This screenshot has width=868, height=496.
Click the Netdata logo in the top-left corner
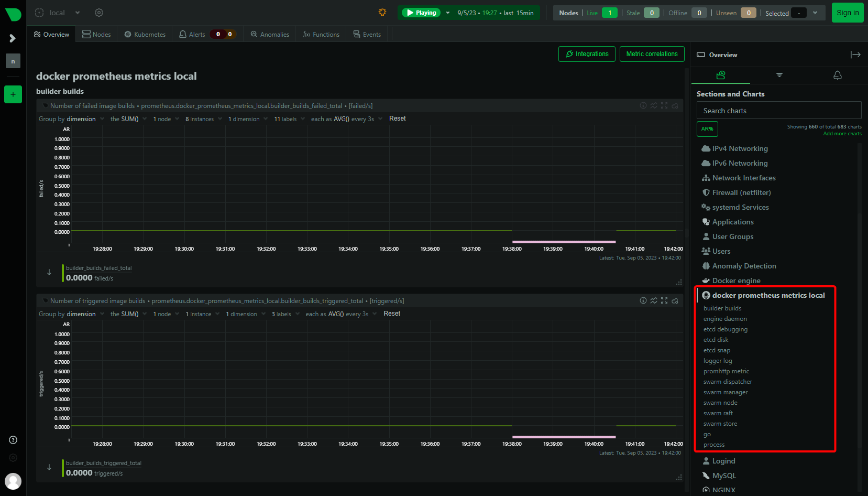click(x=13, y=14)
